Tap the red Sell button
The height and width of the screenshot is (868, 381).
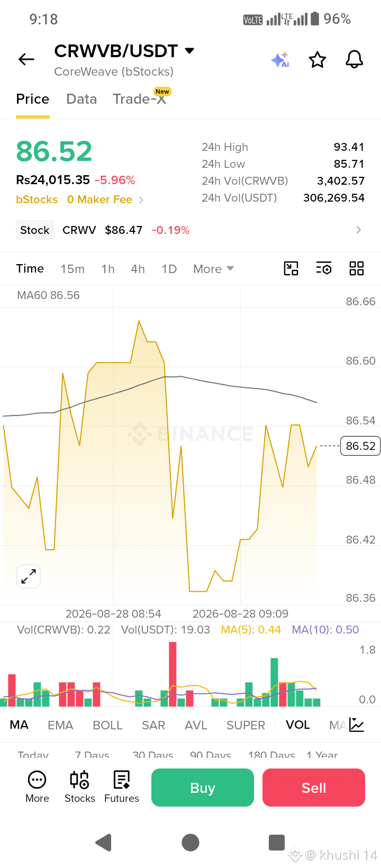tap(314, 788)
